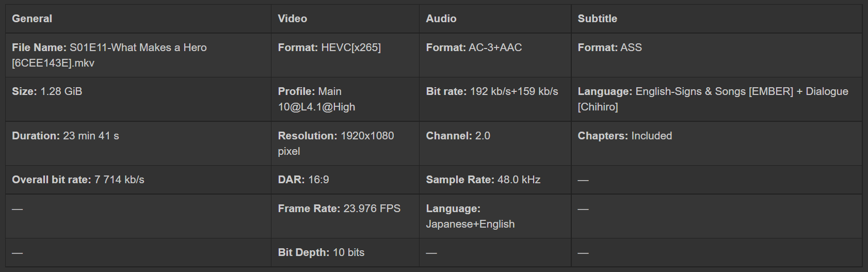Select the File Name cell with the mkv file
Screen dimensions: 868x272
point(109,55)
